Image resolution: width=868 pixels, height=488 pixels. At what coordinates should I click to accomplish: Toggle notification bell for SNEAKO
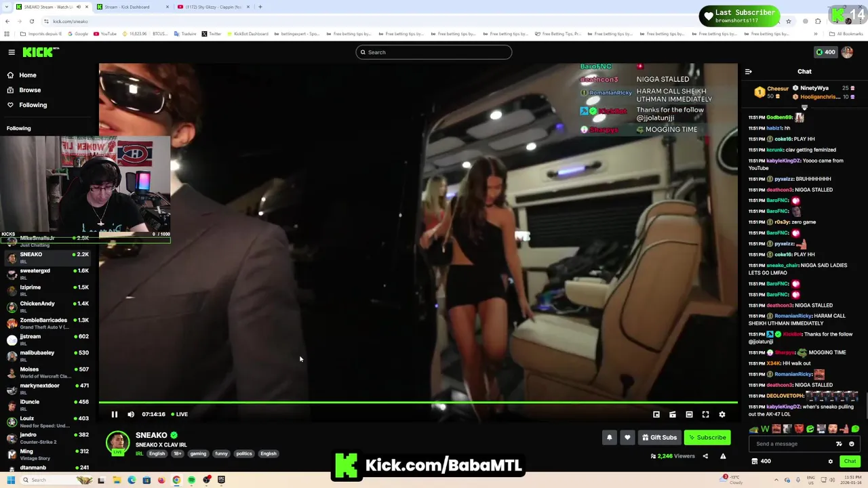tap(609, 437)
